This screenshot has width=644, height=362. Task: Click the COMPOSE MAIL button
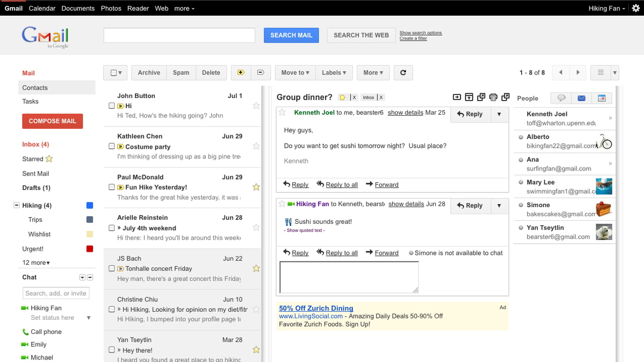[x=52, y=121]
